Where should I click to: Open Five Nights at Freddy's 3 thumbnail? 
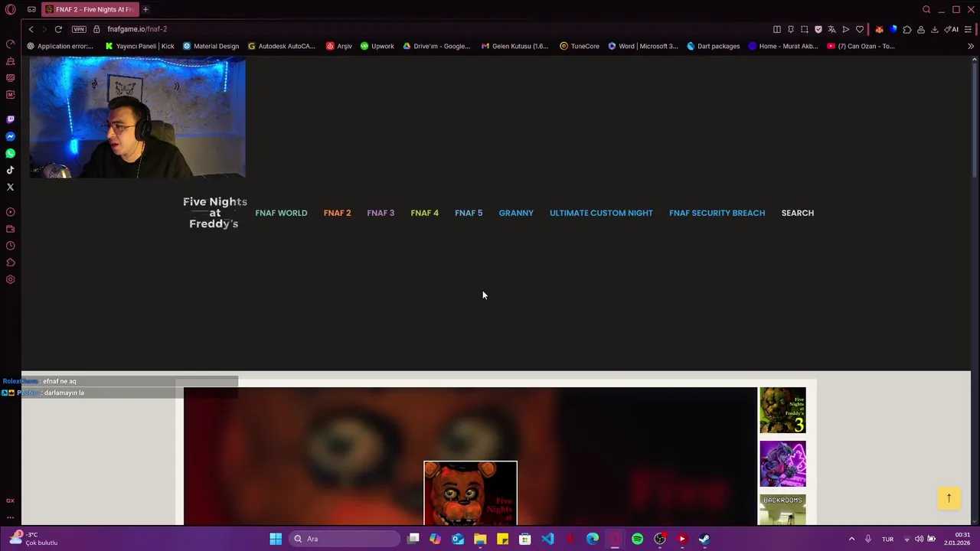pyautogui.click(x=782, y=410)
